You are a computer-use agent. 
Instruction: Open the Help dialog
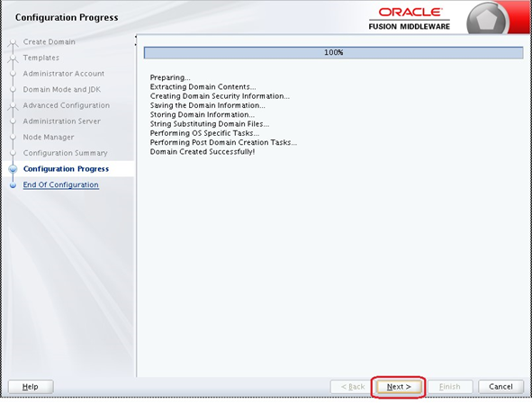click(31, 387)
